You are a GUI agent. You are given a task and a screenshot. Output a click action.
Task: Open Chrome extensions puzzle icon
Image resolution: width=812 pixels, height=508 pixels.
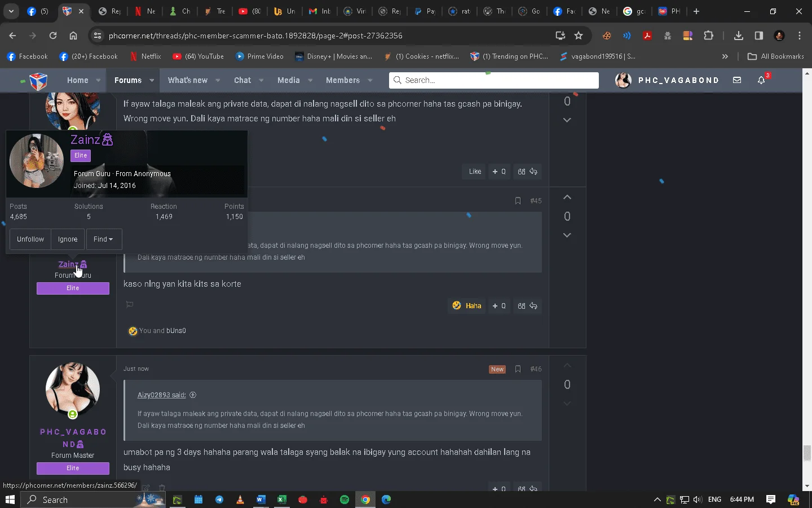(709, 36)
